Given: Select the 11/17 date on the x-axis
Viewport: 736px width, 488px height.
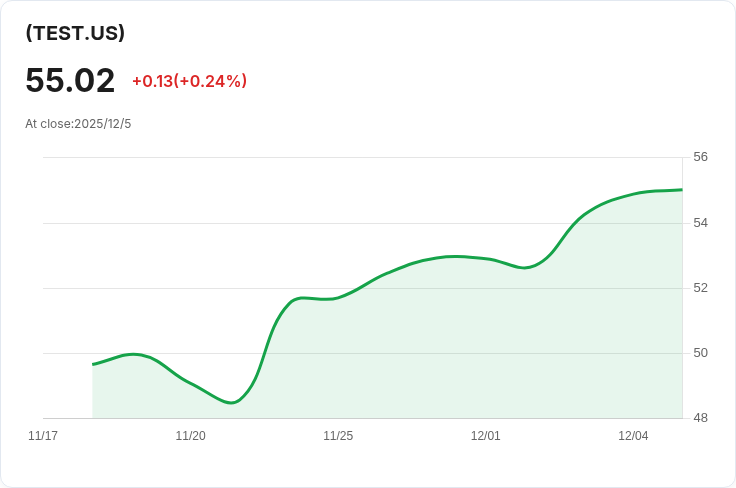Looking at the screenshot, I should [x=43, y=436].
